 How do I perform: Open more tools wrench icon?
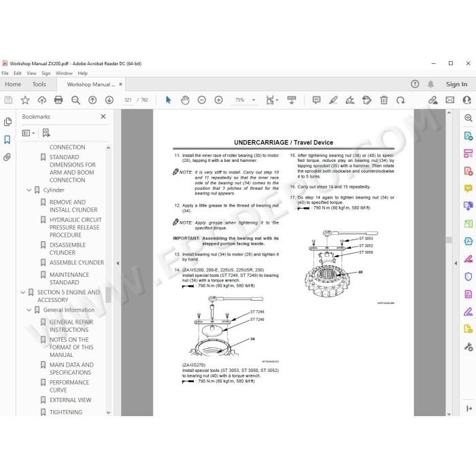click(x=469, y=347)
